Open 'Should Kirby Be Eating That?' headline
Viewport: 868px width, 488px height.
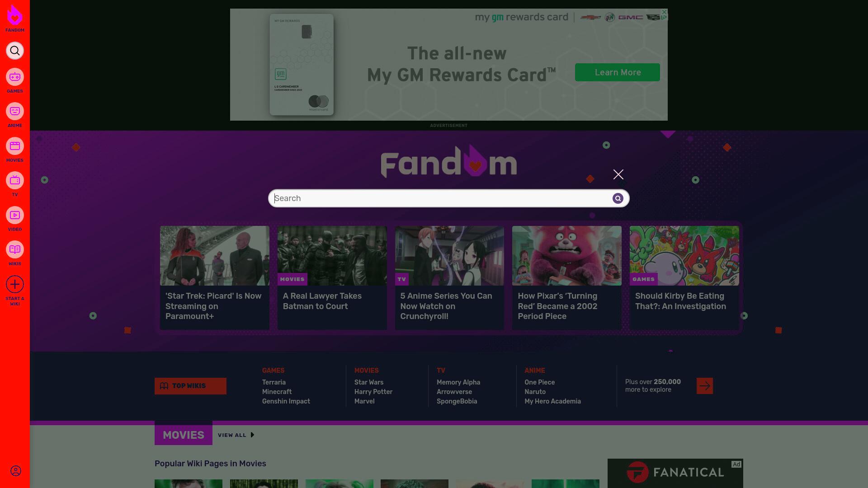(x=681, y=301)
